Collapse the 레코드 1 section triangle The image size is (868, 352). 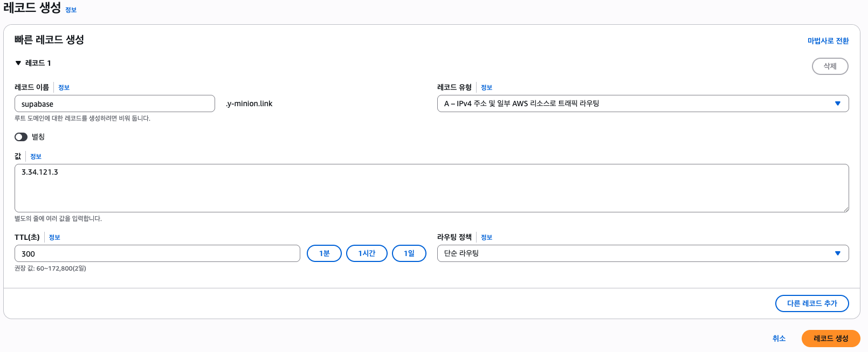tap(18, 63)
